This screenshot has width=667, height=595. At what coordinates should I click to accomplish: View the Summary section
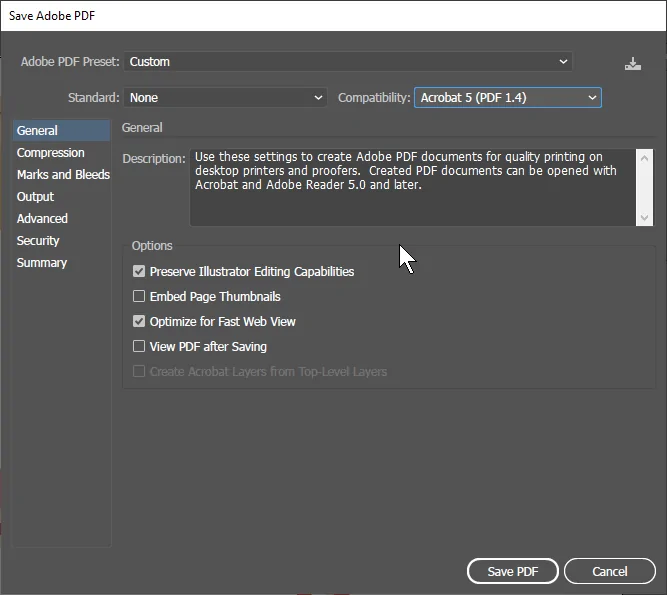tap(42, 263)
